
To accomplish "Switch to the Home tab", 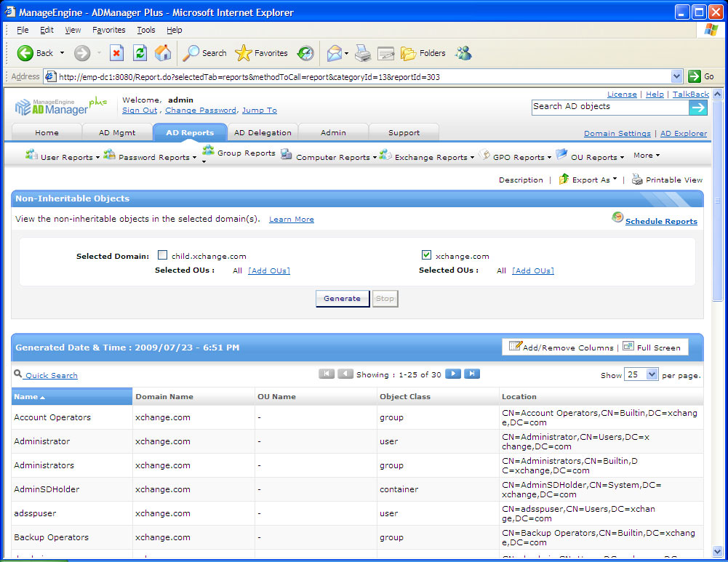I will click(x=47, y=133).
